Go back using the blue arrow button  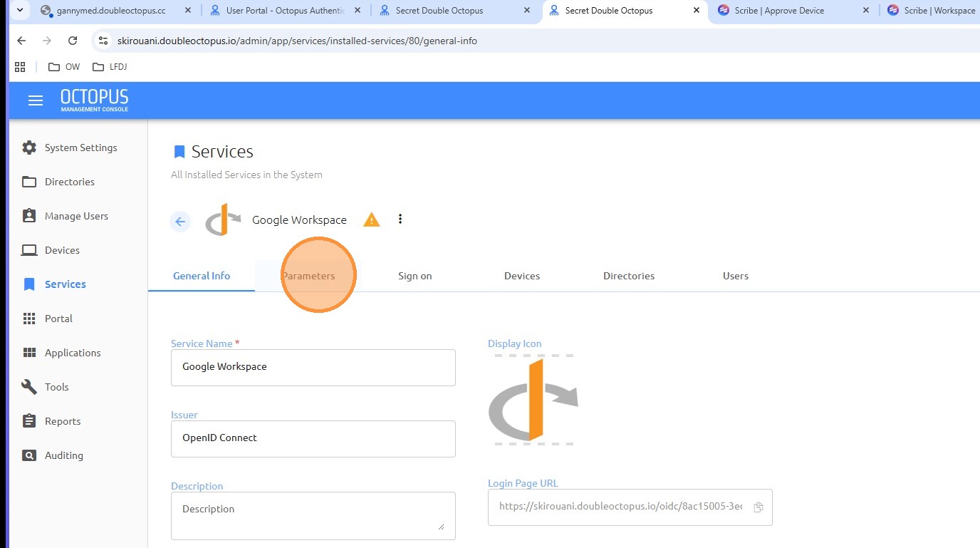coord(180,222)
